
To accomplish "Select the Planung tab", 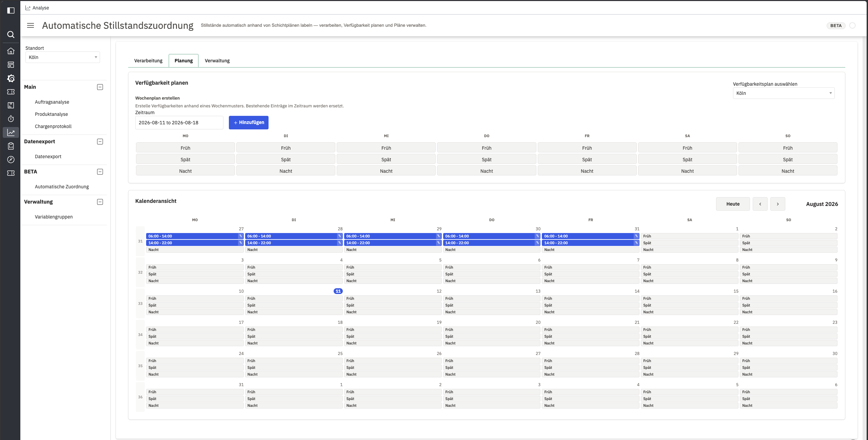I will click(x=183, y=61).
